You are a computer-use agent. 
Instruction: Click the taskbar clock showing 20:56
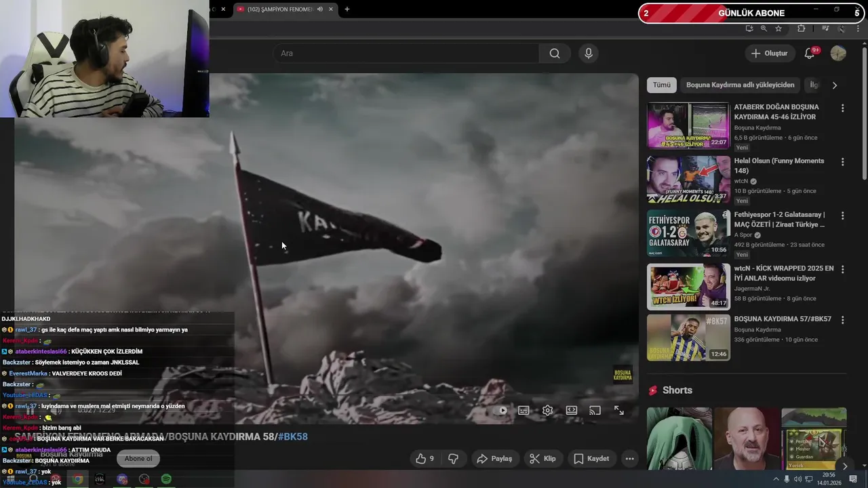point(829,479)
